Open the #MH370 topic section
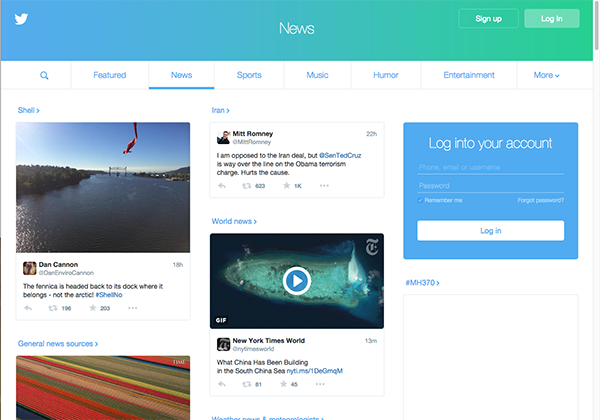Viewport: 600px width, 420px height. pos(422,283)
